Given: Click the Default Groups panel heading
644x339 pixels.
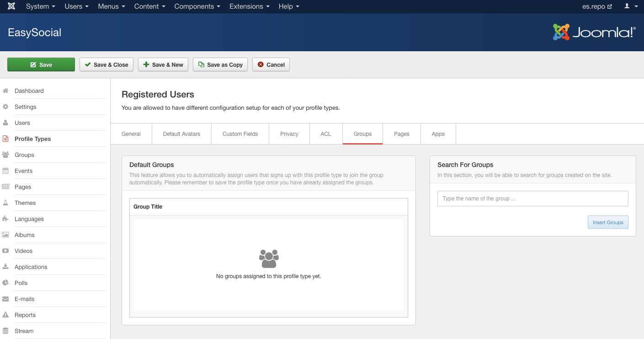Looking at the screenshot, I should pyautogui.click(x=152, y=165).
